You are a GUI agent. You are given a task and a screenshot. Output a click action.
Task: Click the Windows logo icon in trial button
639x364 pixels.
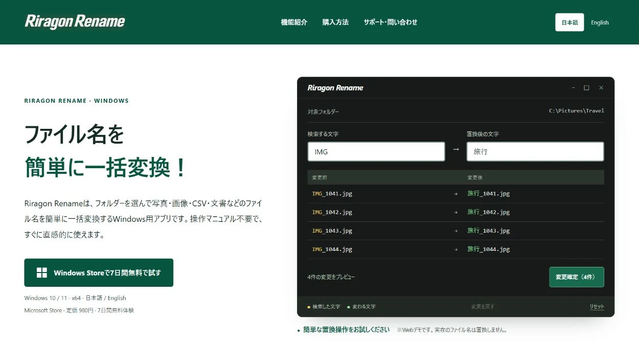tap(42, 272)
